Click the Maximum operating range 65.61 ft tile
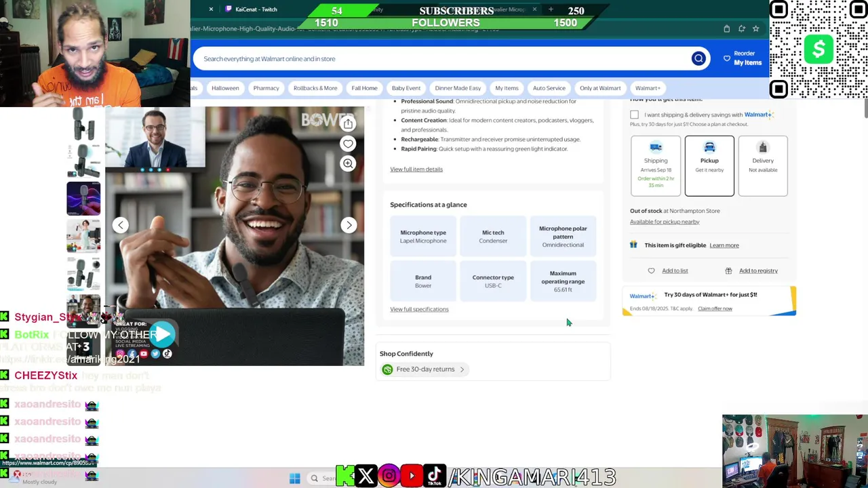Image resolution: width=868 pixels, height=488 pixels. pos(563,281)
